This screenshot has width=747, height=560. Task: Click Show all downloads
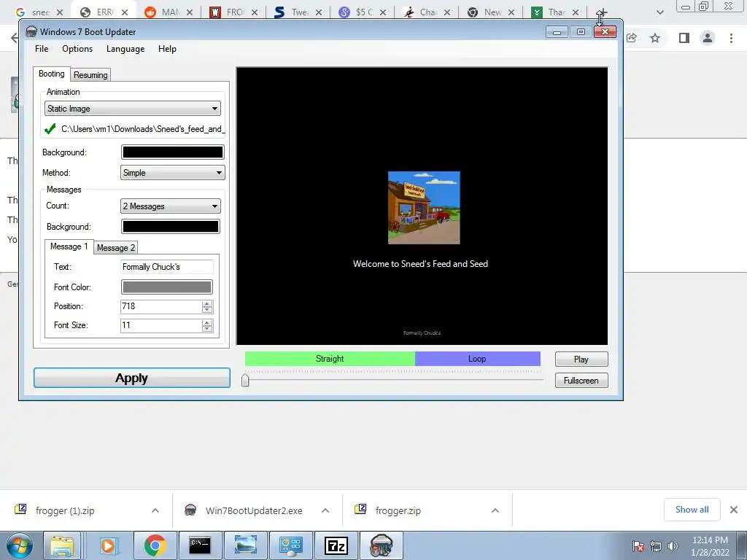[x=692, y=510]
